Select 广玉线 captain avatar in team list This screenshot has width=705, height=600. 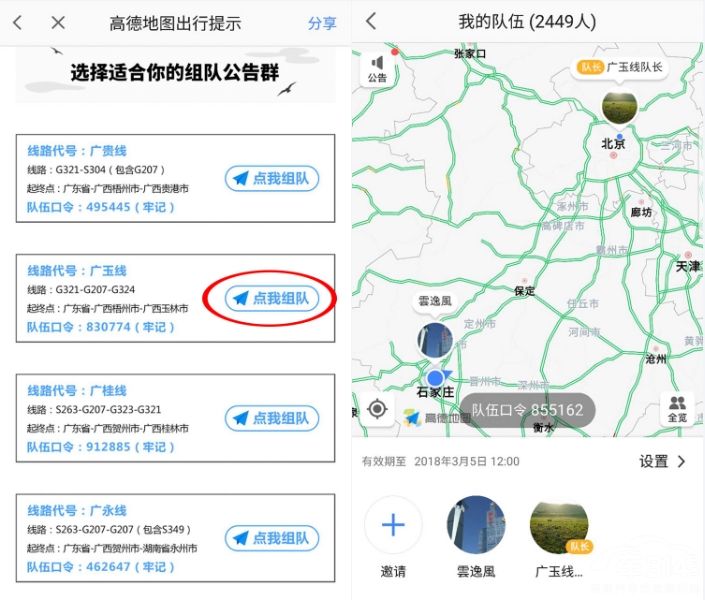559,525
